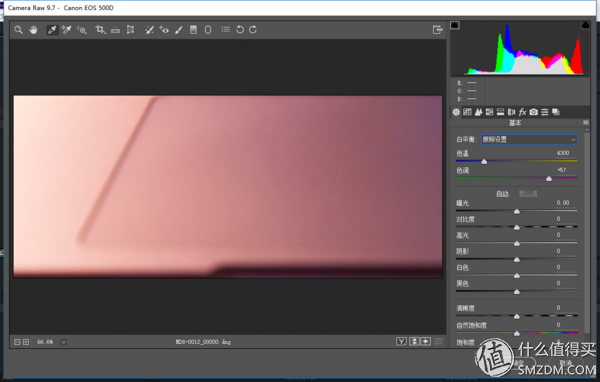Select the White Balance eyedropper tool

click(52, 29)
